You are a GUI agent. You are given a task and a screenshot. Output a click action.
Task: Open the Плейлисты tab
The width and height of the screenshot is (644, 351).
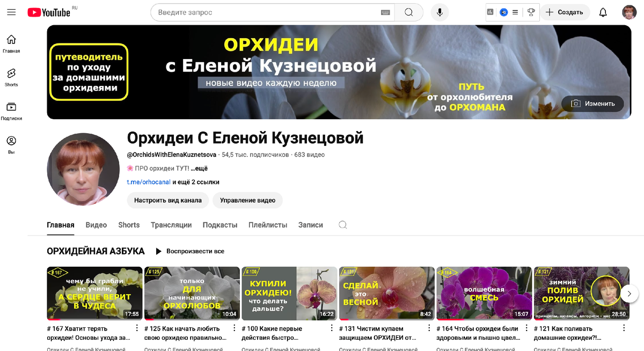(x=268, y=225)
